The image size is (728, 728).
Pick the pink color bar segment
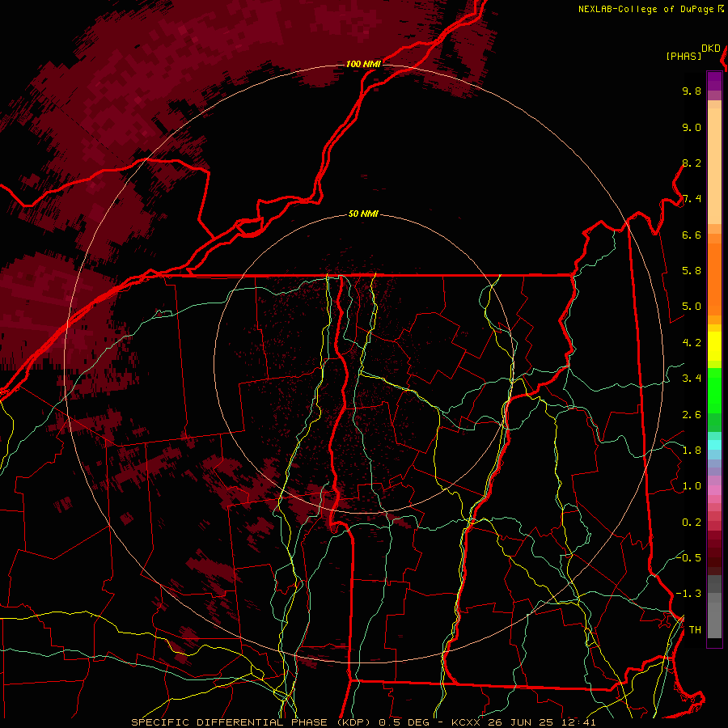[714, 490]
